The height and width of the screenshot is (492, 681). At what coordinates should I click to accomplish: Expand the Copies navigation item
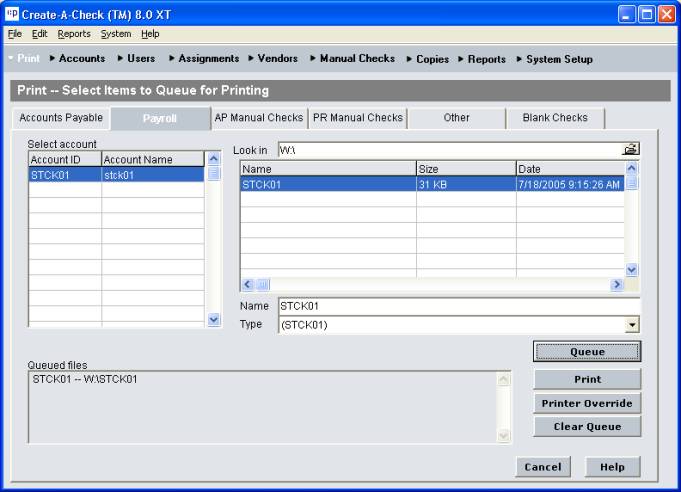point(428,59)
